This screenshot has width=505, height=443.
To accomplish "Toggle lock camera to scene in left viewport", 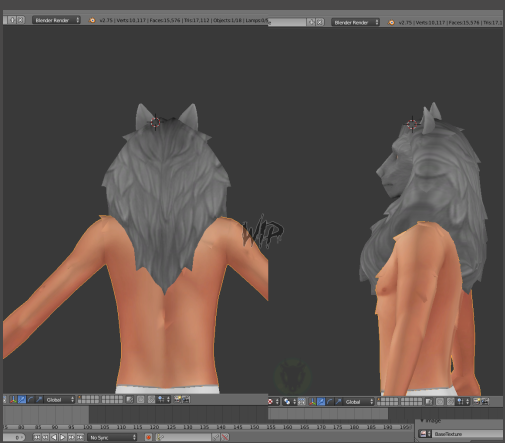I will (129, 400).
